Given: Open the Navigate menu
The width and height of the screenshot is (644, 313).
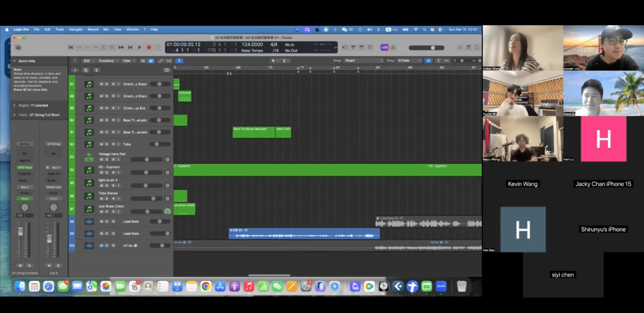Looking at the screenshot, I should pyautogui.click(x=75, y=30).
